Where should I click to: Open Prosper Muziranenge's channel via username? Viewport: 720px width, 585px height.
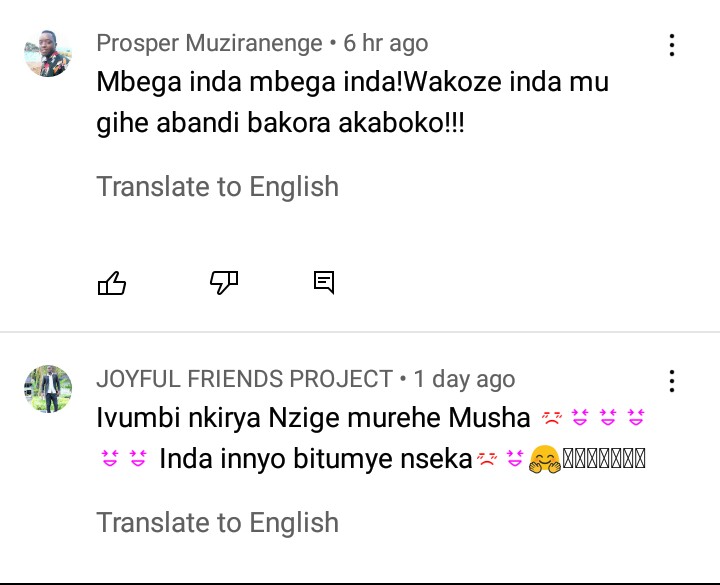pos(209,43)
